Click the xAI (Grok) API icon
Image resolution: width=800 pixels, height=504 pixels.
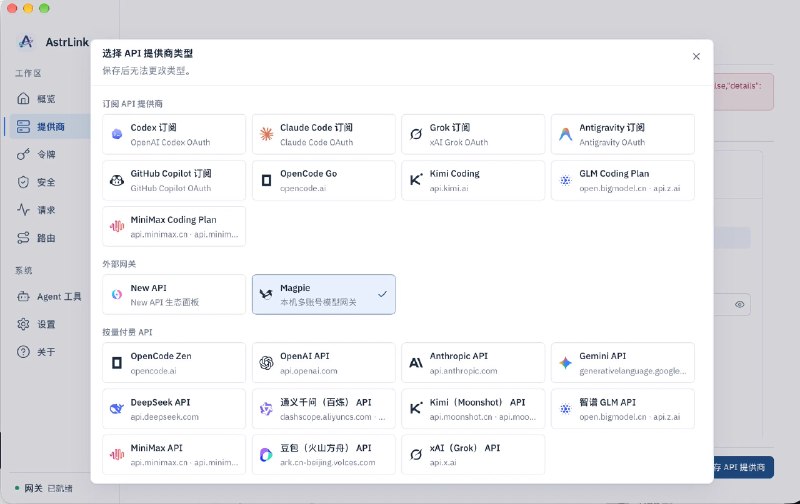[416, 455]
